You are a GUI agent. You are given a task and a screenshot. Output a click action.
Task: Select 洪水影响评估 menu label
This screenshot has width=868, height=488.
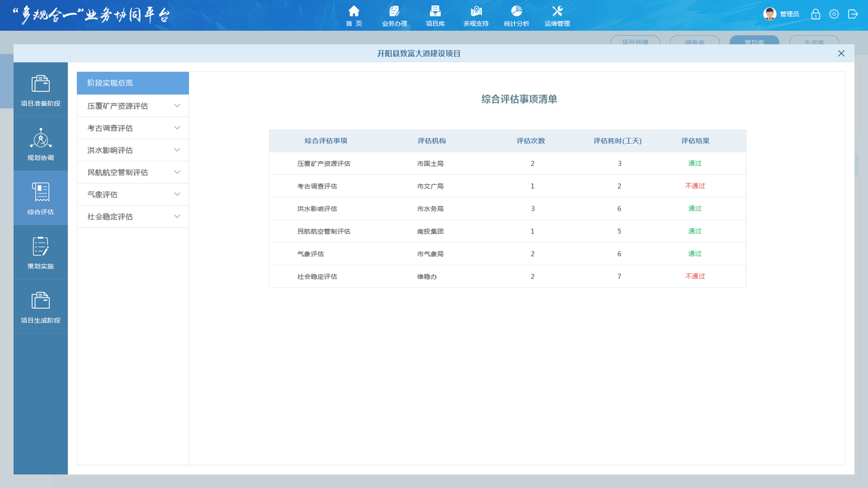(110, 151)
